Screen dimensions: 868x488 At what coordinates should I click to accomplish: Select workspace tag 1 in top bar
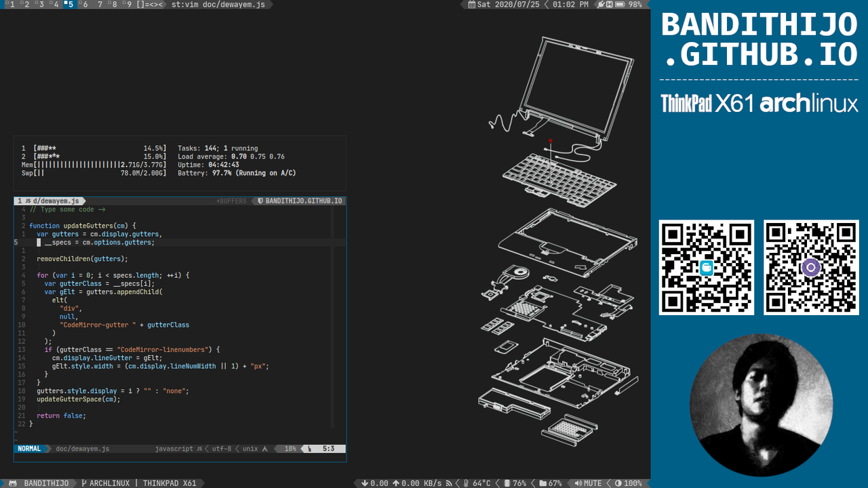point(9,5)
